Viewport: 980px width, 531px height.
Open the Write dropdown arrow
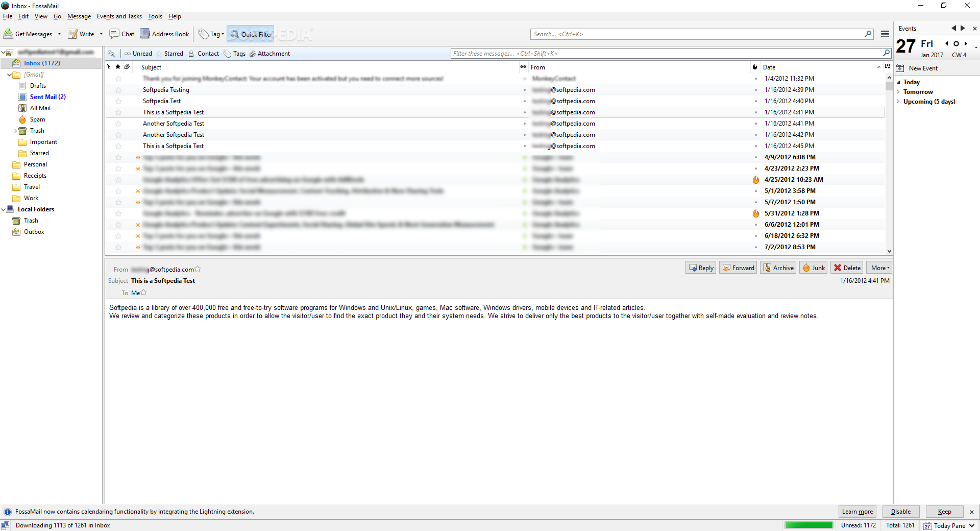point(101,34)
